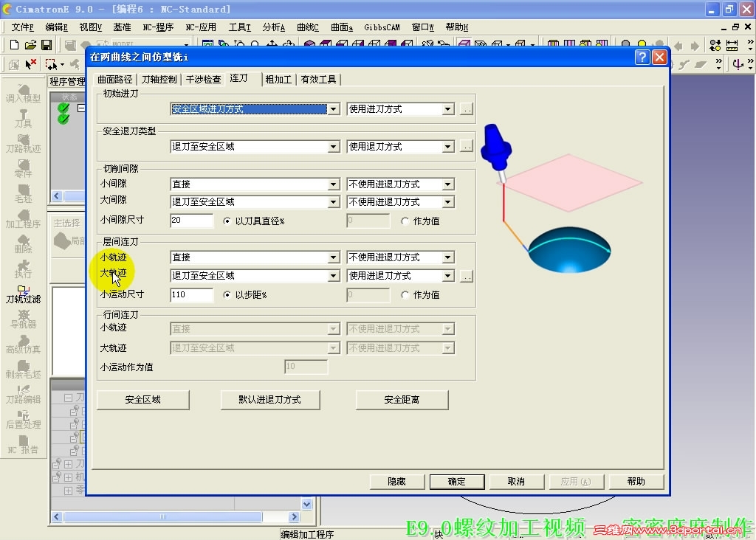Image resolution: width=756 pixels, height=540 pixels.
Task: Click 调入模型 sidebar icon
Action: coord(23,94)
